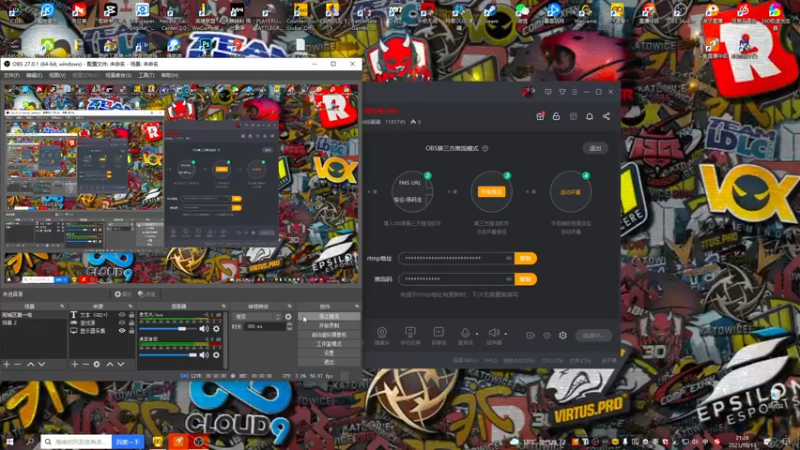This screenshot has width=800, height=450.
Task: Open the 帮助(H) menu in OBS
Action: 169,76
